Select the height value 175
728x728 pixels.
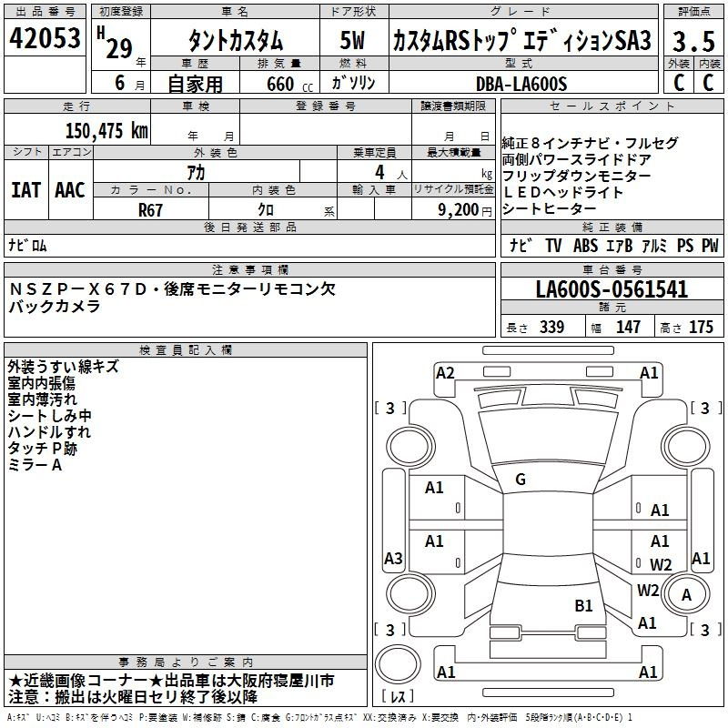(701, 327)
